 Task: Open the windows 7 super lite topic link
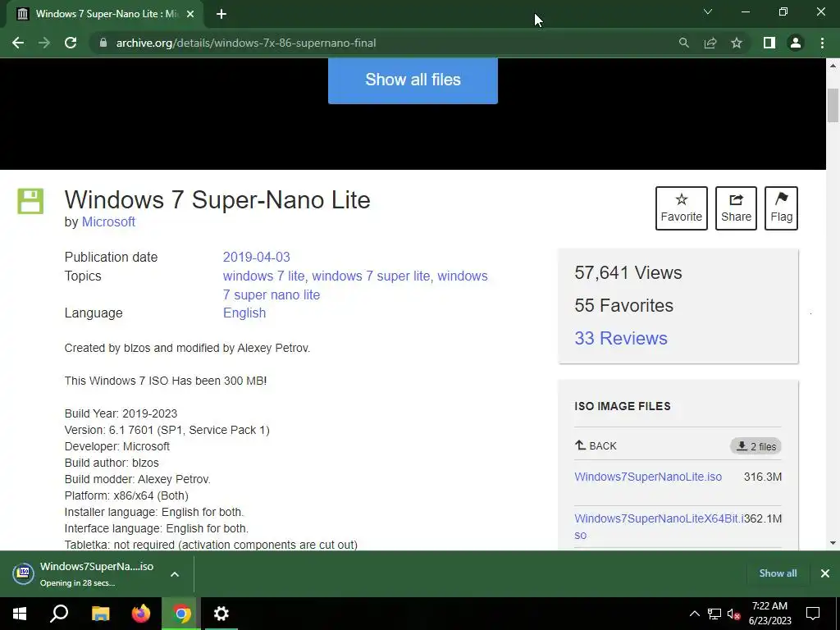pos(371,276)
